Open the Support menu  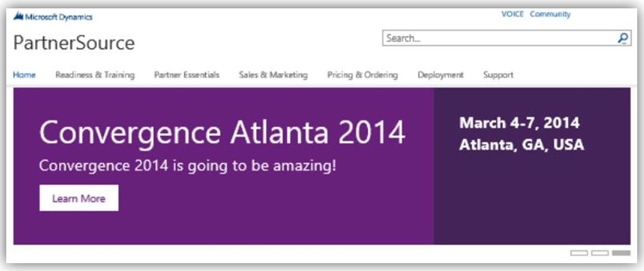click(x=498, y=75)
